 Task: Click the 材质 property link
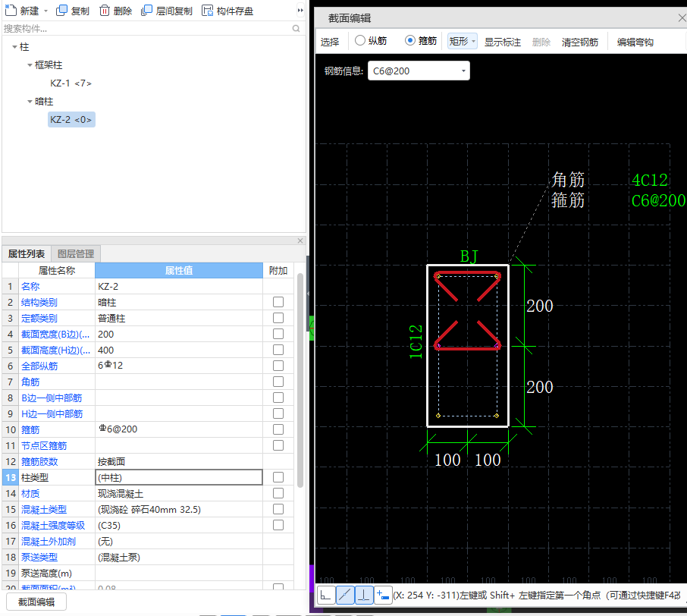[30, 494]
